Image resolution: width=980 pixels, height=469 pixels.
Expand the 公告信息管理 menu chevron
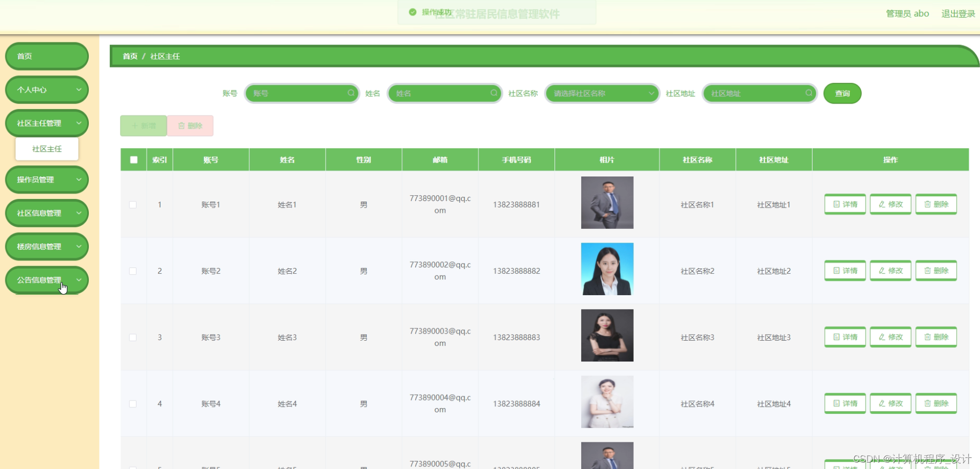tap(79, 280)
